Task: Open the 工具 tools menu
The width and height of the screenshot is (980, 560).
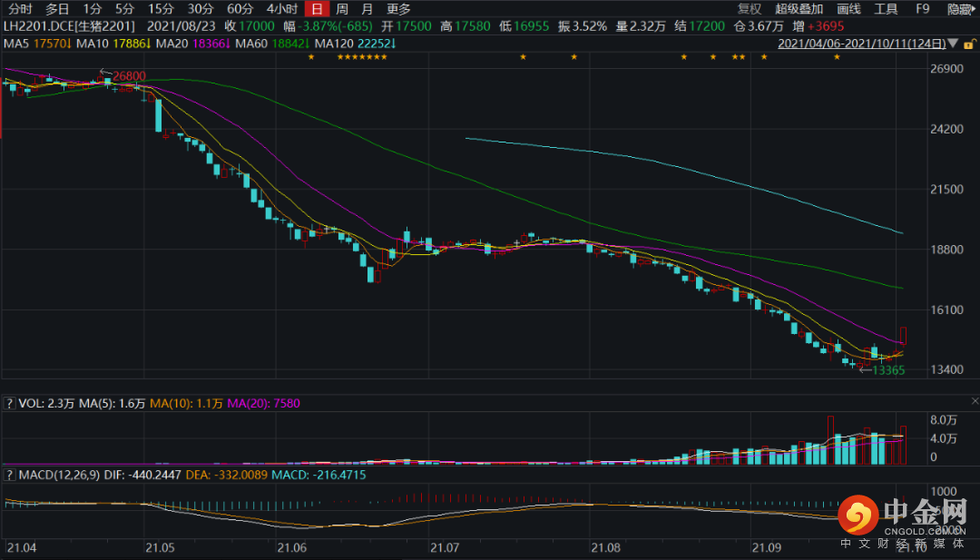Action: point(886,9)
